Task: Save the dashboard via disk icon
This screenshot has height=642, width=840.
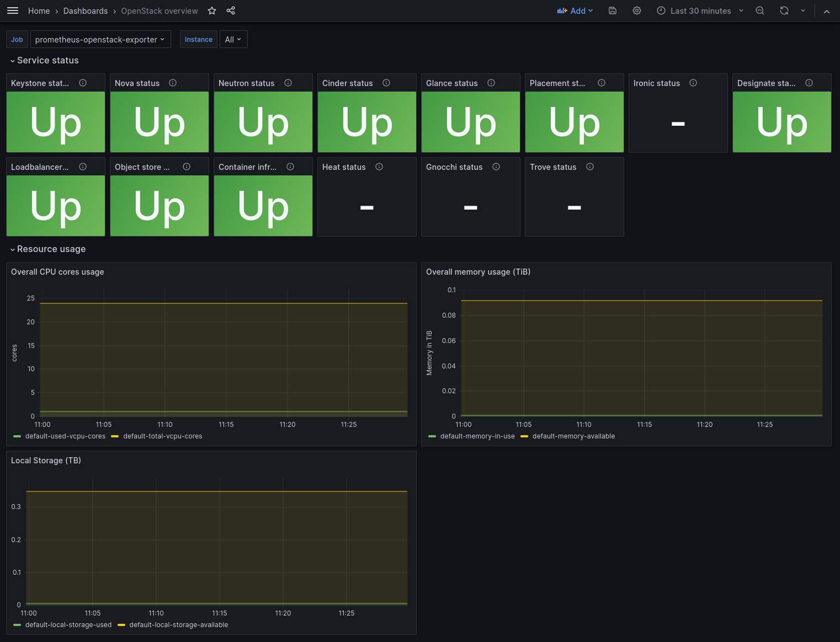Action: click(x=613, y=11)
